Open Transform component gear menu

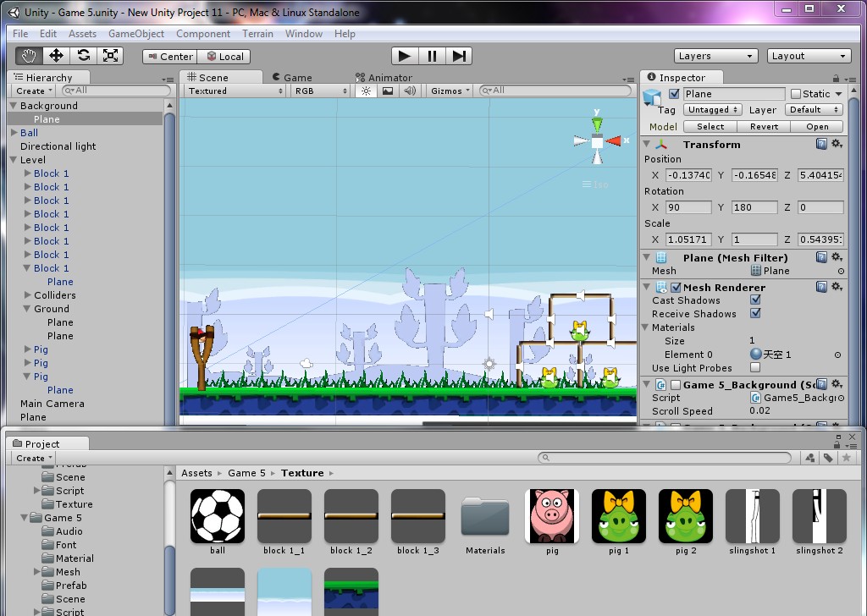click(837, 144)
